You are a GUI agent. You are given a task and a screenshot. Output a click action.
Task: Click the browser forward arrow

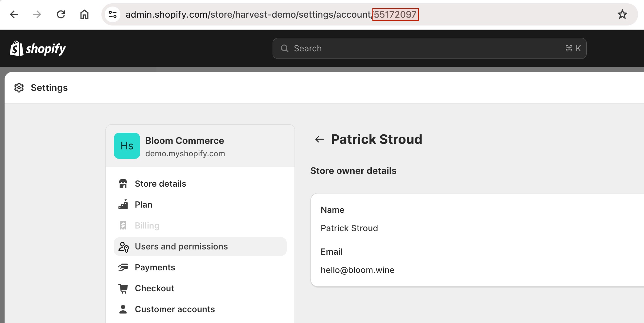click(37, 14)
